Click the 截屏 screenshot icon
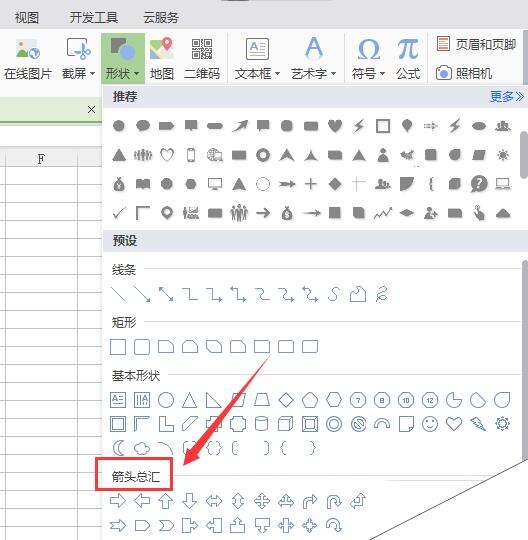This screenshot has height=540, width=528. pyautogui.click(x=78, y=48)
